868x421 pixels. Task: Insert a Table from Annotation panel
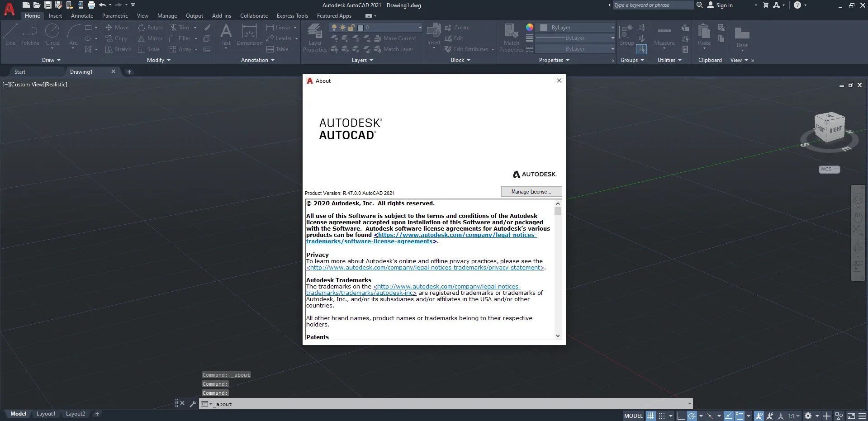277,49
